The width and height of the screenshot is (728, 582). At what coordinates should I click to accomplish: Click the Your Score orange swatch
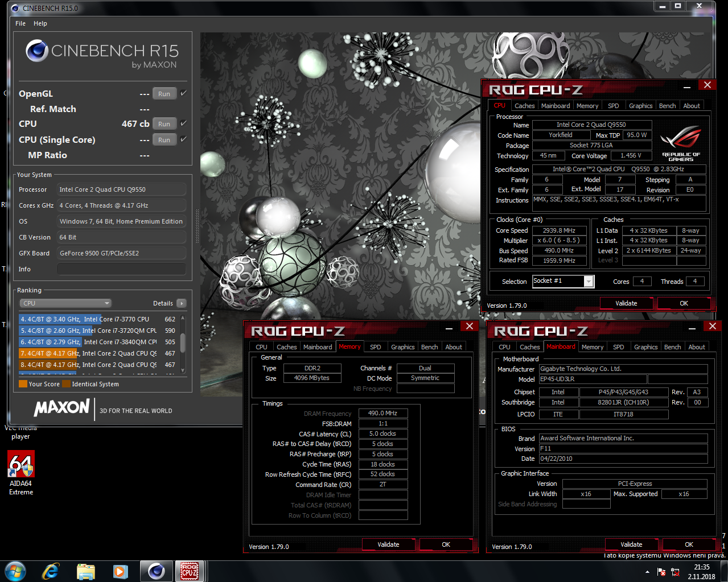point(23,384)
